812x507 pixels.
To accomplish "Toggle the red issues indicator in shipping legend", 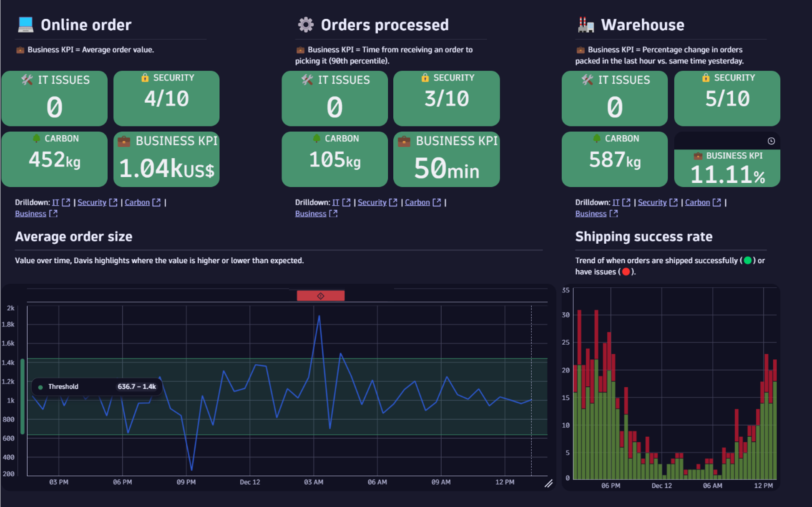I will (626, 272).
